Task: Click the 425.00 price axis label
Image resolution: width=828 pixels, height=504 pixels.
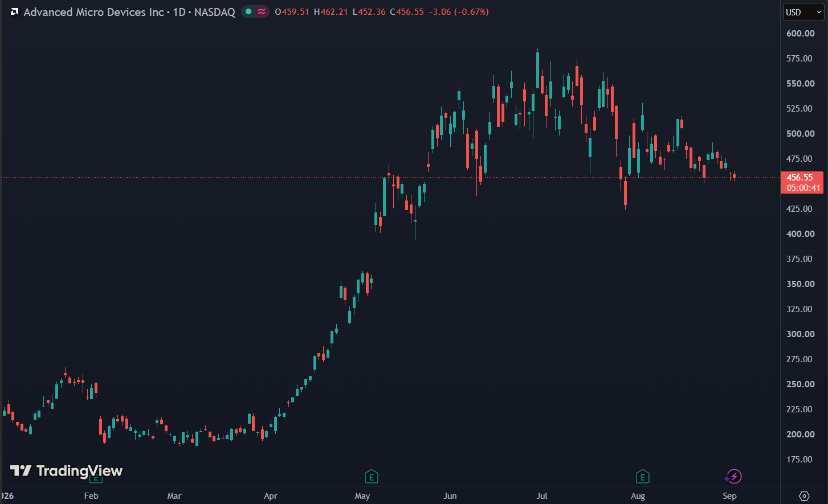Action: [x=801, y=209]
